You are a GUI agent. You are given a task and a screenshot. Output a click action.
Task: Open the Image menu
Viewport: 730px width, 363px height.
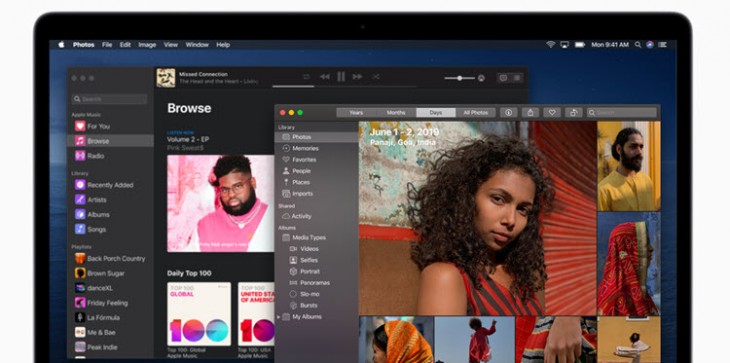147,45
